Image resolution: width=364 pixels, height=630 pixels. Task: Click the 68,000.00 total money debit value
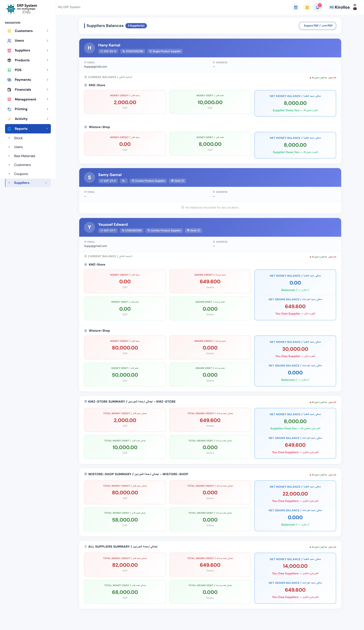point(125,592)
